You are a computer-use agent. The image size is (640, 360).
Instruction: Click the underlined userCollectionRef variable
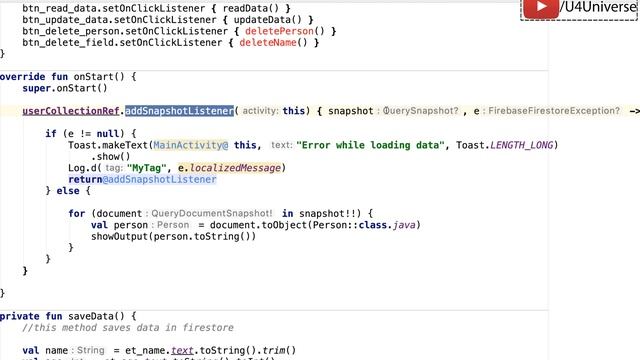pos(71,111)
